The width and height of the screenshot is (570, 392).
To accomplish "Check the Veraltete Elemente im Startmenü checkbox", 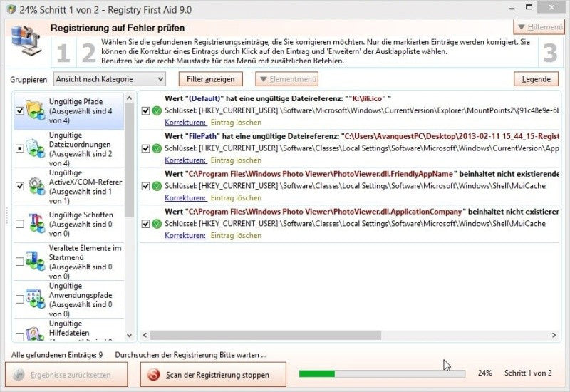I will (20, 262).
